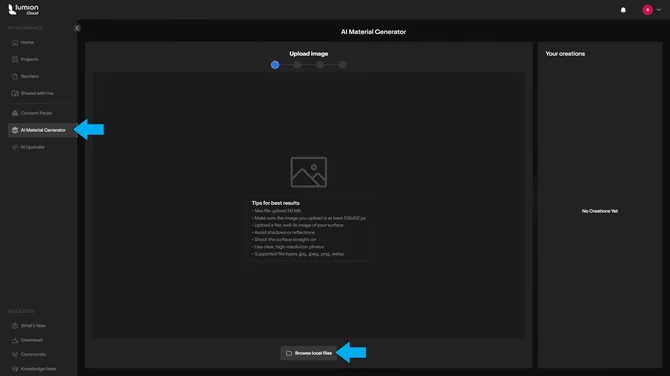
Task: Click the Renders file icon
Action: pos(15,76)
